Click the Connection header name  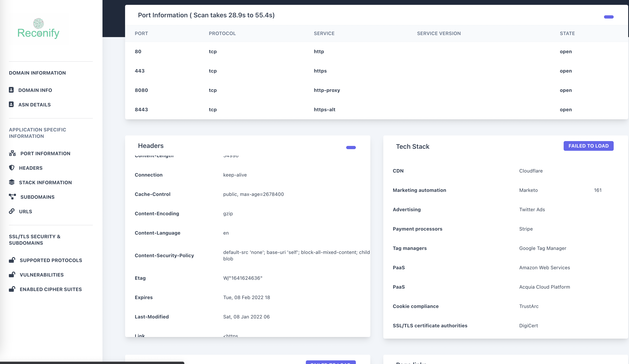(x=149, y=175)
